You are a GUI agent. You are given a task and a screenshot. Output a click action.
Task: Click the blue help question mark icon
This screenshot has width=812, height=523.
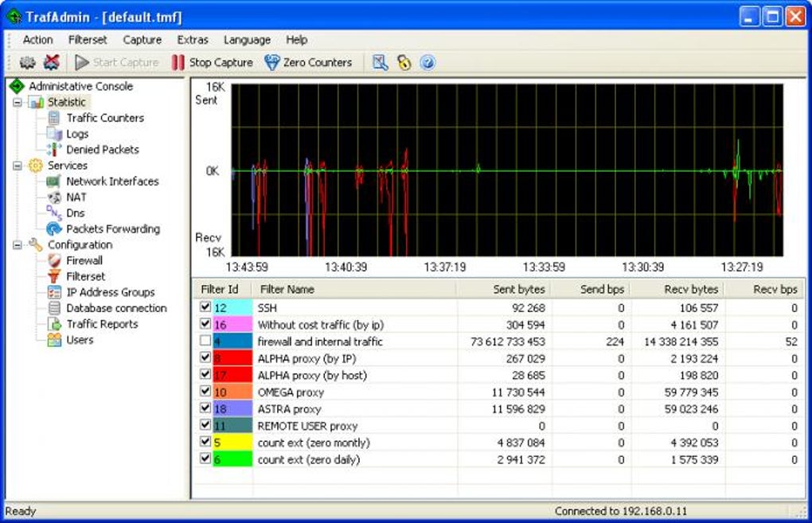pos(427,63)
